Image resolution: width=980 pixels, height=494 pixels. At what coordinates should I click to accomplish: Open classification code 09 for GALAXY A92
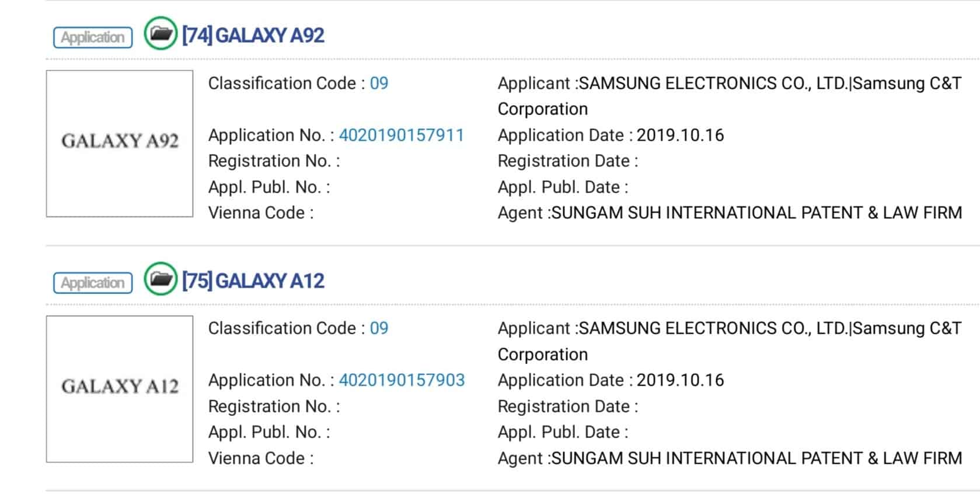[x=379, y=83]
